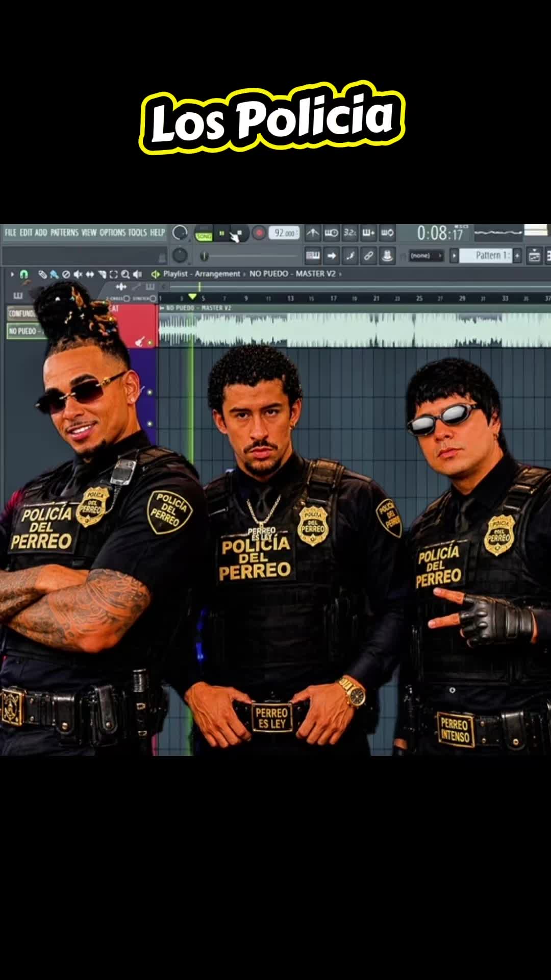Image resolution: width=551 pixels, height=980 pixels.
Task: Click the 92.000 tempo field
Action: [284, 233]
